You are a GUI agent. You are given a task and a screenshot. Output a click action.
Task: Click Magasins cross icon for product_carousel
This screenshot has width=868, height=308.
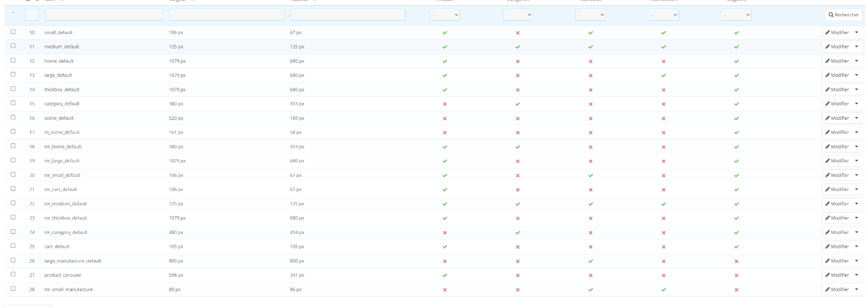coord(736,275)
